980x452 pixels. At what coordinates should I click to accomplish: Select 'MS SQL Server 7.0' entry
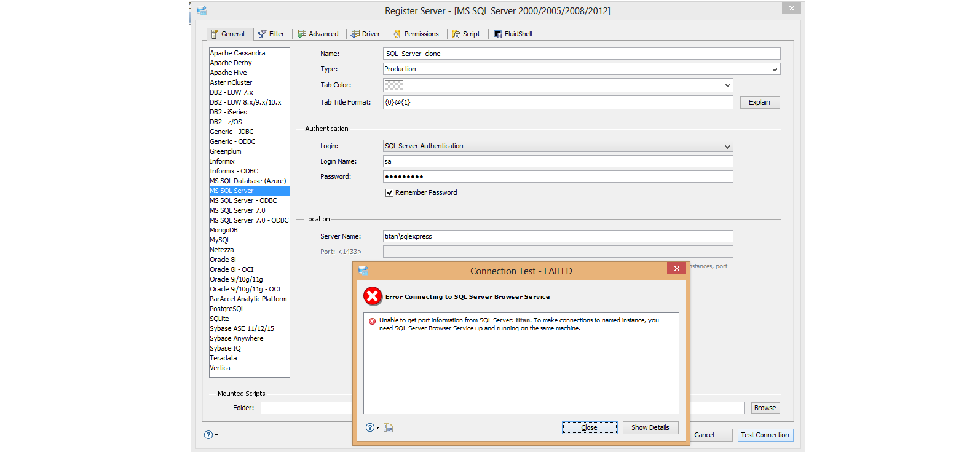coord(249,210)
